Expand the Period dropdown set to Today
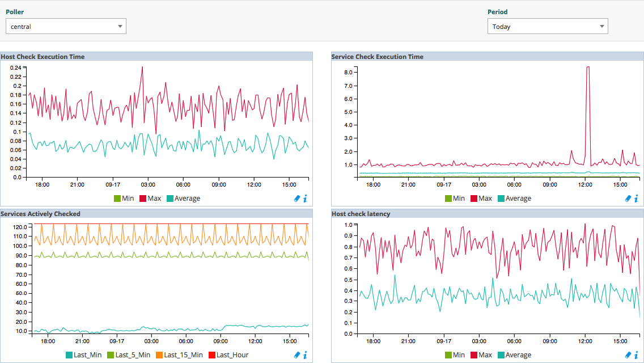The image size is (644, 363). 547,26
